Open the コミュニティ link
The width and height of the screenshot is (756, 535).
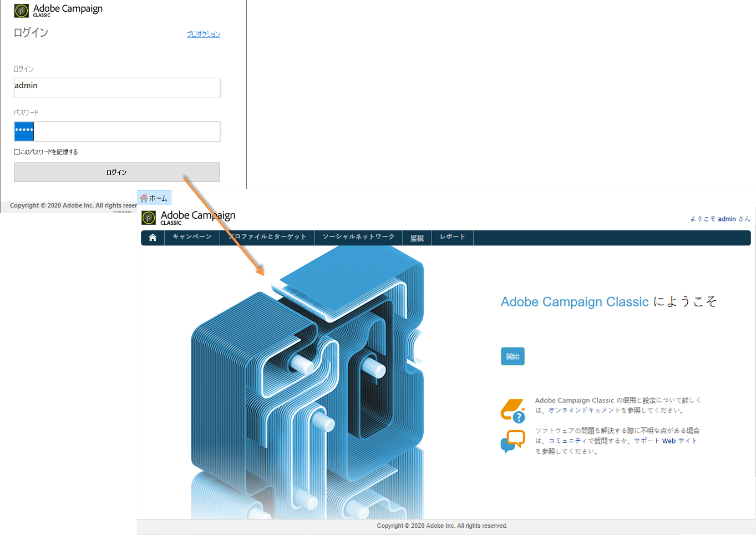click(x=568, y=441)
